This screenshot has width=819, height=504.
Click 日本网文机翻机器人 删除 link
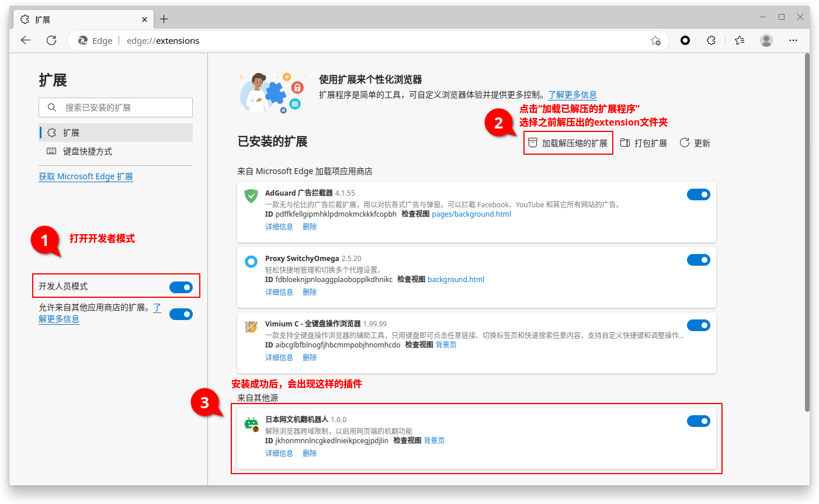click(310, 453)
